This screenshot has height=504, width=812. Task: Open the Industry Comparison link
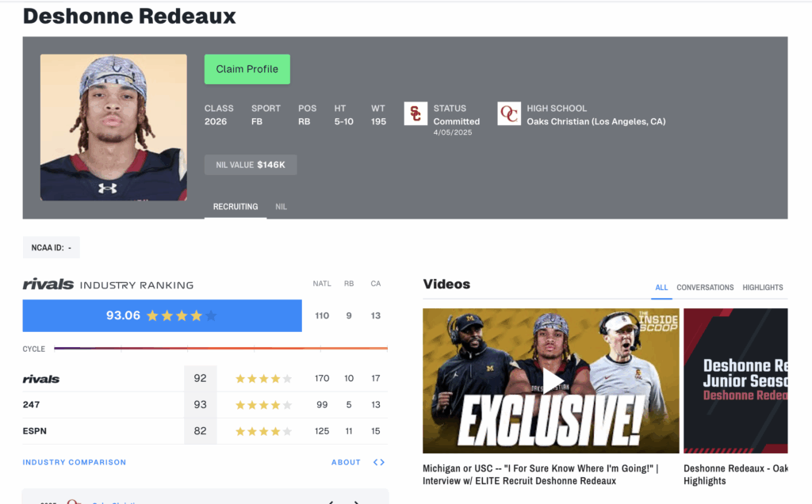tap(74, 462)
